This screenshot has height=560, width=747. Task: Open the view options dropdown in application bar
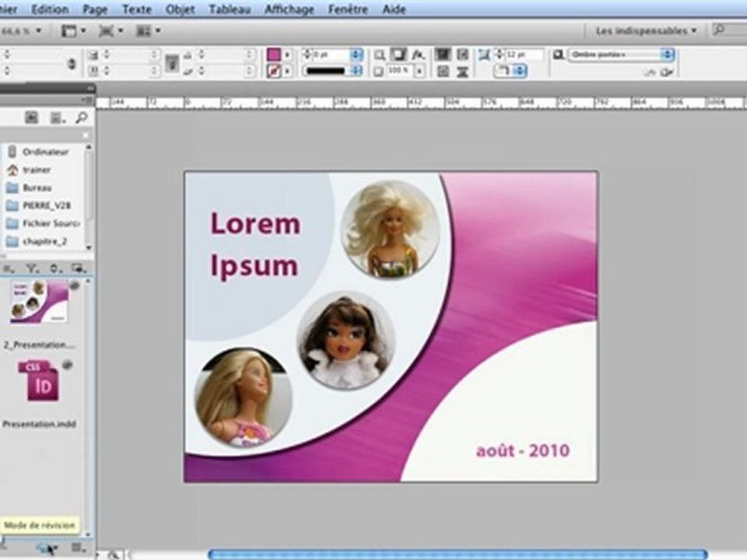tap(74, 31)
